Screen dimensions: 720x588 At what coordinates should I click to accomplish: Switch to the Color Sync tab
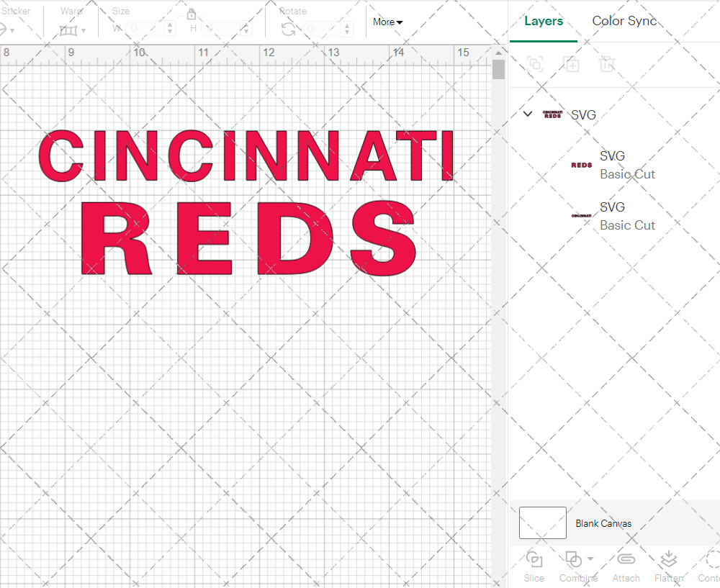point(624,21)
